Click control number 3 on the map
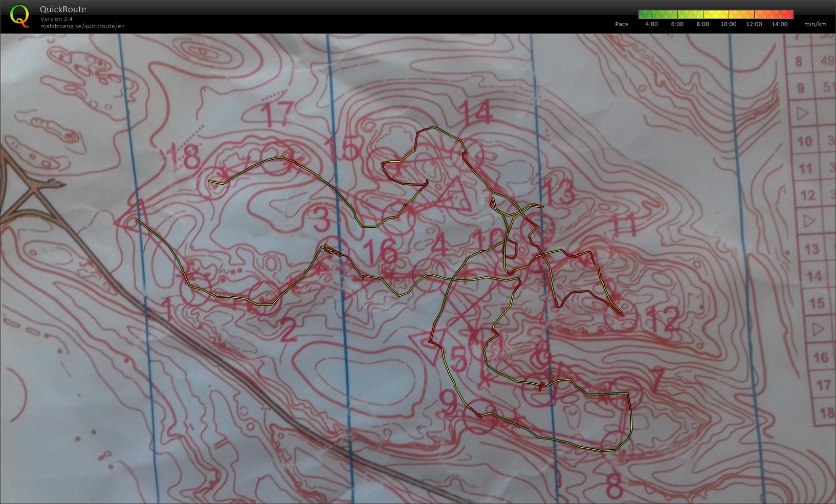This screenshot has width=836, height=504. pyautogui.click(x=321, y=219)
